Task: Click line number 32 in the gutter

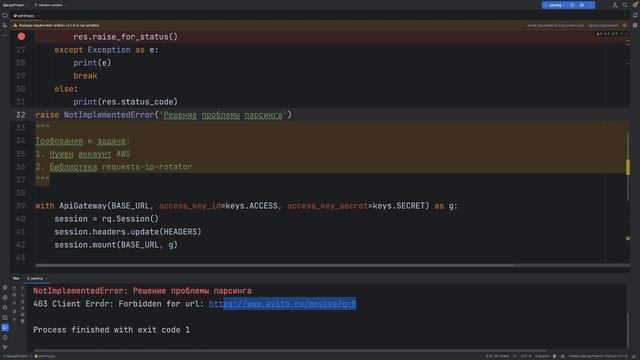Action: pyautogui.click(x=21, y=115)
